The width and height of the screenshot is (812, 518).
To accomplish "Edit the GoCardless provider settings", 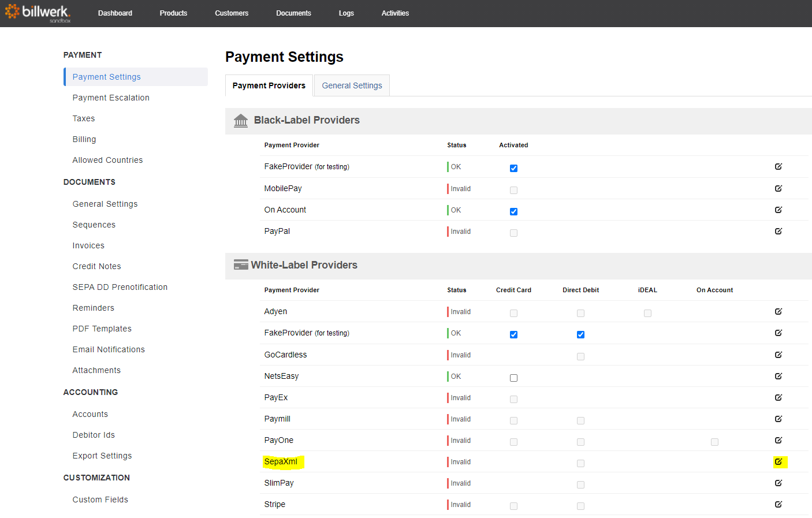I will pos(779,355).
